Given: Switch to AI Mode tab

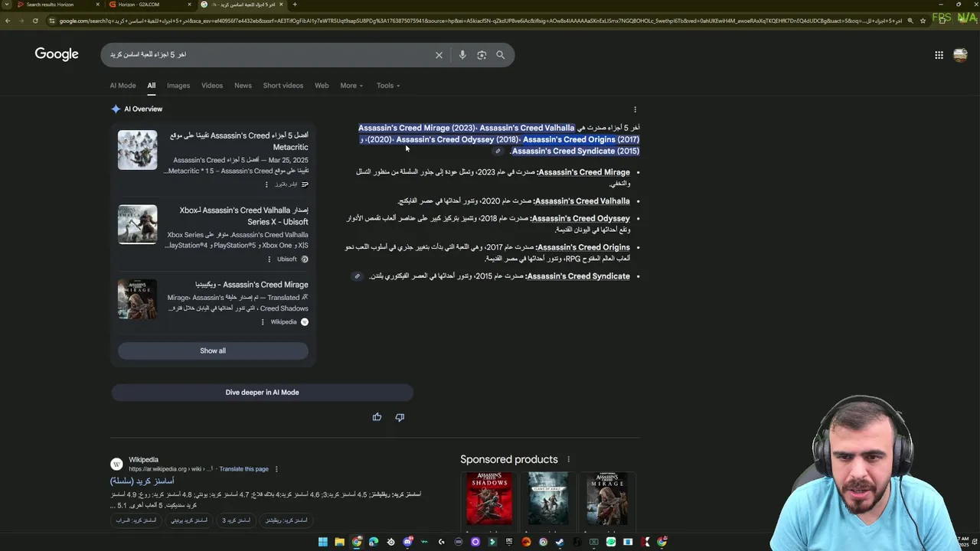Looking at the screenshot, I should 122,86.
